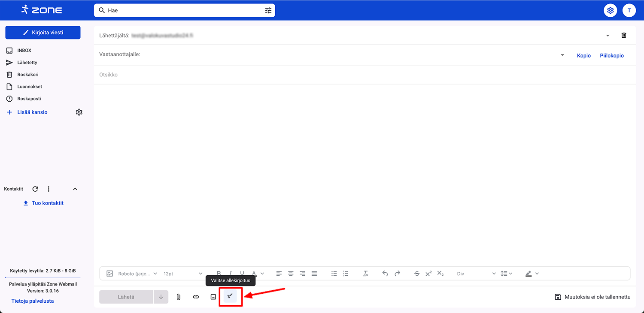Screen dimensions: 644x313
Task: Delete the draft with the trash icon
Action: coord(624,35)
